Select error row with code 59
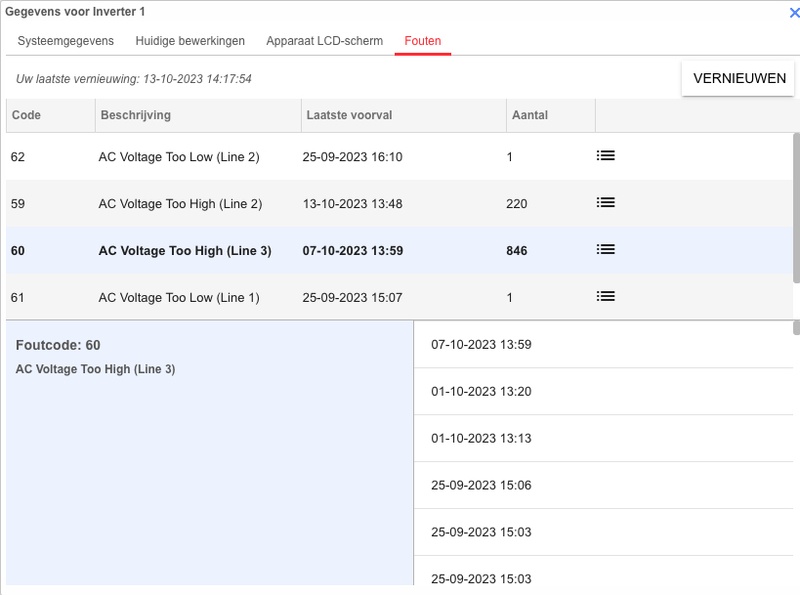The width and height of the screenshot is (800, 595). coord(180,204)
